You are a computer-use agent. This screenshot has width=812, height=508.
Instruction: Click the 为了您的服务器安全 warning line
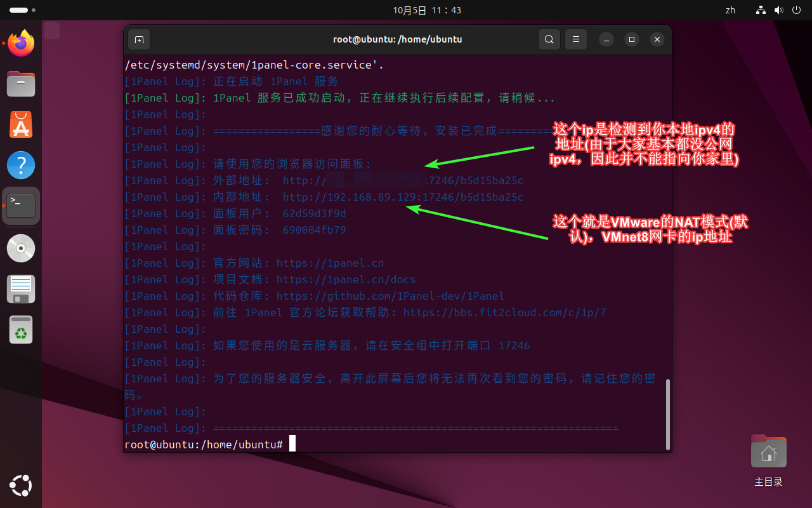click(x=390, y=387)
